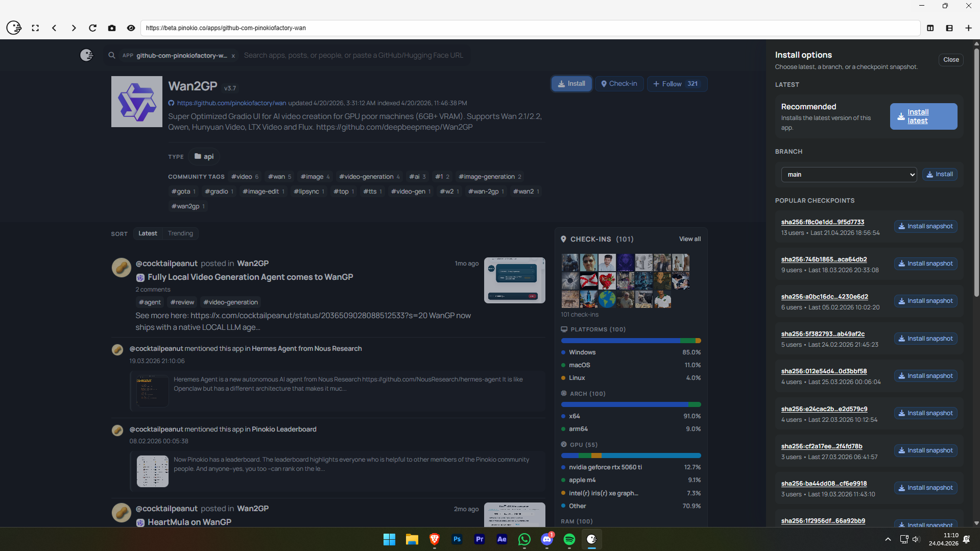Open File Explorer from the taskbar
Image resolution: width=980 pixels, height=551 pixels.
412,539
